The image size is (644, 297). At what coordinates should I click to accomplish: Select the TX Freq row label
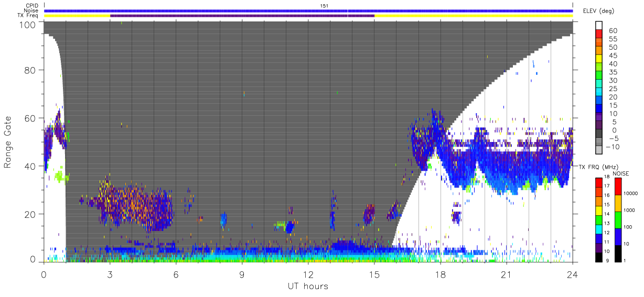[x=28, y=16]
